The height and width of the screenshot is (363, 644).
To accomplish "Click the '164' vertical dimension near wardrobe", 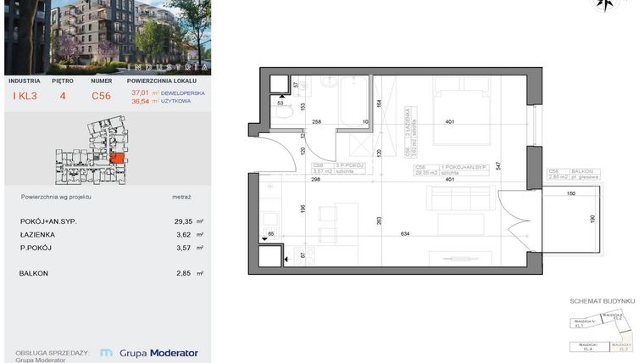I will pos(379,103).
